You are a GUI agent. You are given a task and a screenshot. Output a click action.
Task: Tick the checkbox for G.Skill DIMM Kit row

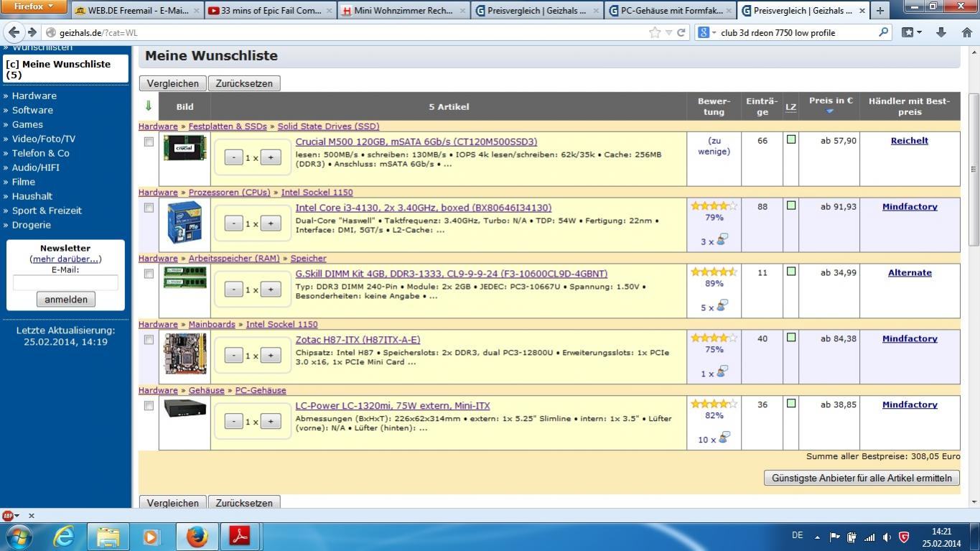pyautogui.click(x=149, y=274)
